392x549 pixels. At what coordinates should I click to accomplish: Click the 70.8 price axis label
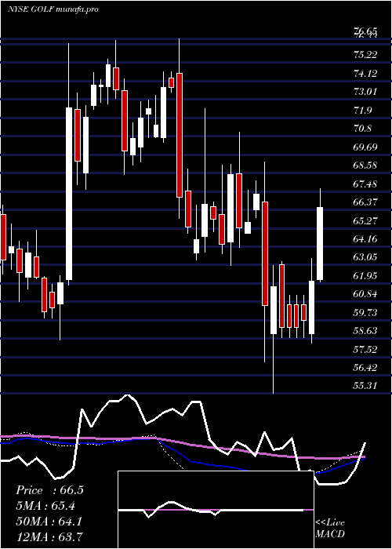pos(362,129)
